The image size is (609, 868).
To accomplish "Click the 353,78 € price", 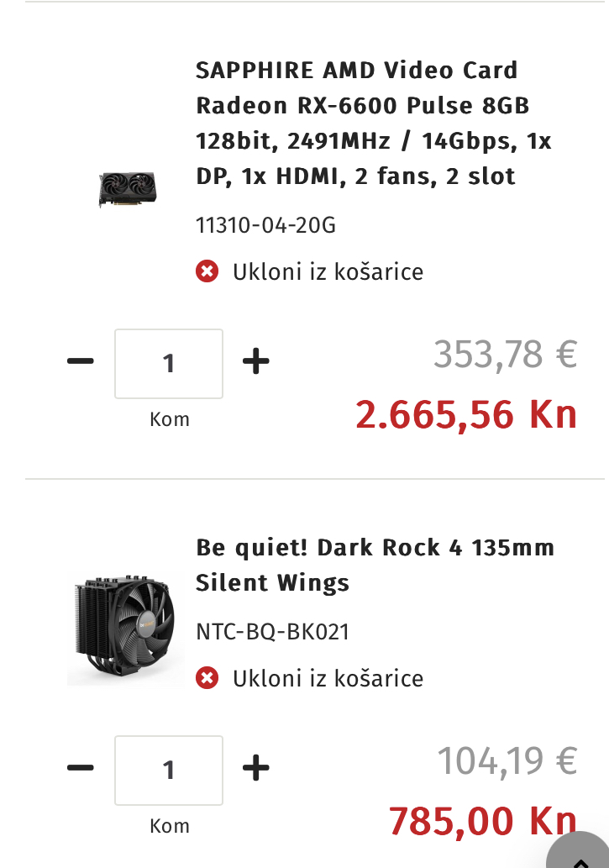I will pyautogui.click(x=505, y=355).
